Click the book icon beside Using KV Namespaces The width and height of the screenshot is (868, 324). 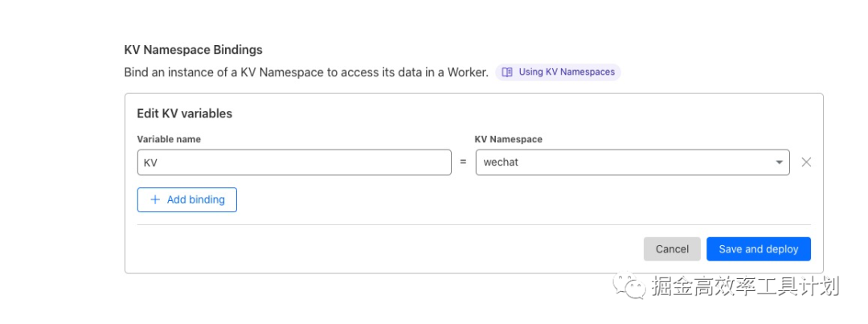[x=507, y=72]
